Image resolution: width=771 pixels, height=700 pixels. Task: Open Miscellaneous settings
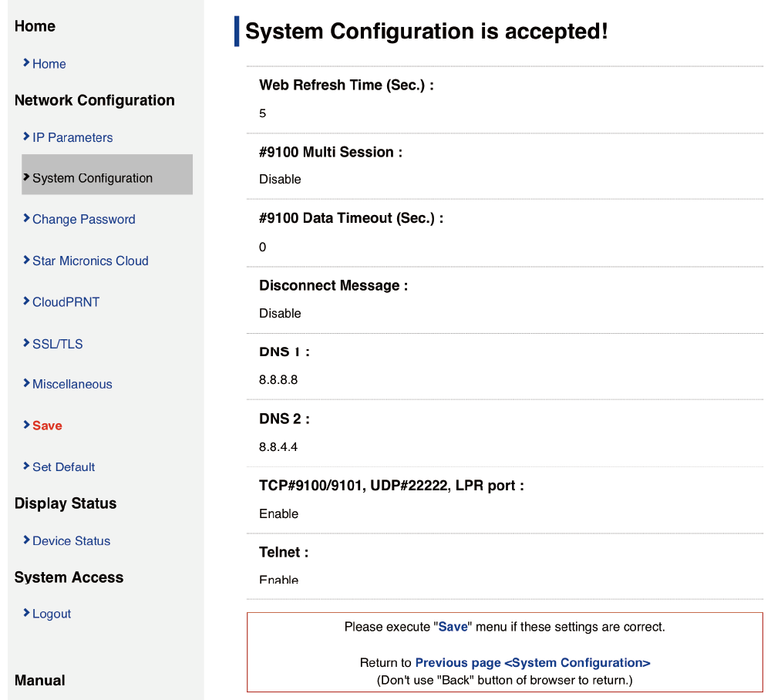click(72, 384)
